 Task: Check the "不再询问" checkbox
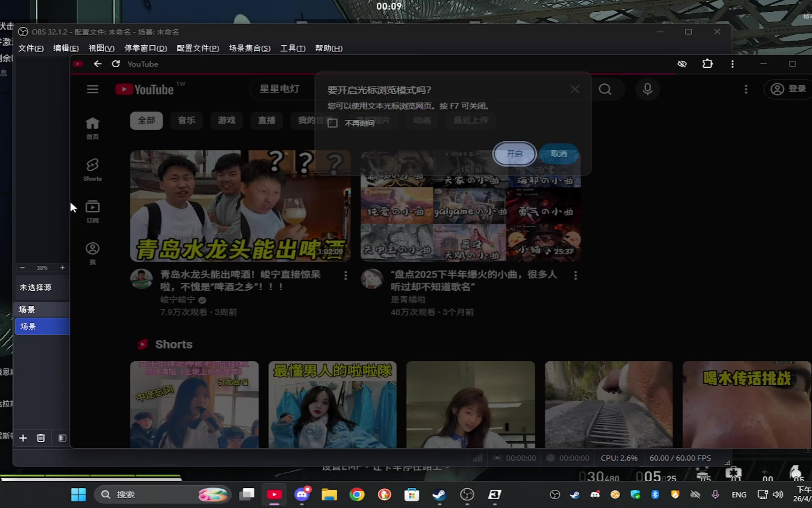tap(333, 123)
